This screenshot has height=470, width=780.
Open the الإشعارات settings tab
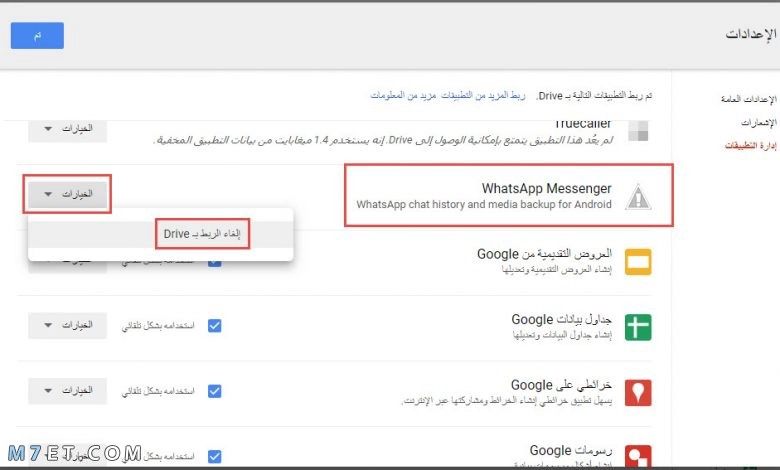759,122
